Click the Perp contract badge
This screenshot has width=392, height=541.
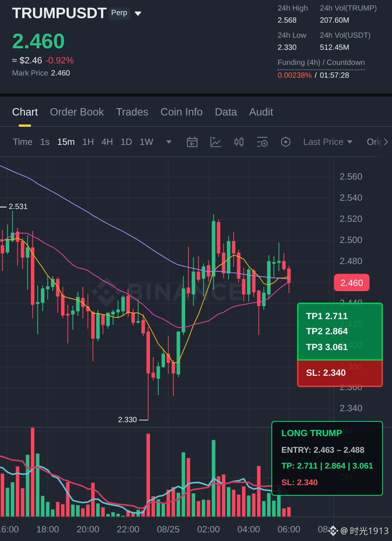coord(119,13)
